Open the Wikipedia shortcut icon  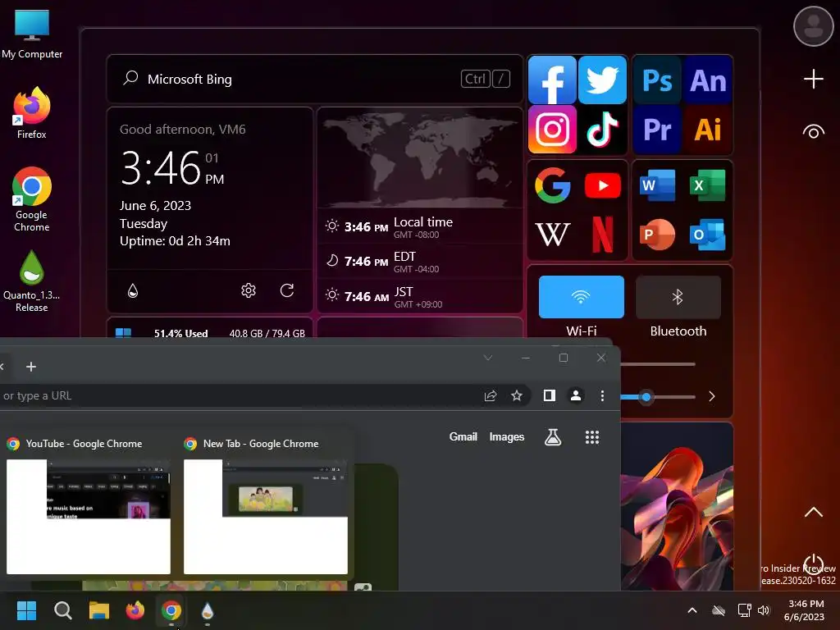click(552, 234)
